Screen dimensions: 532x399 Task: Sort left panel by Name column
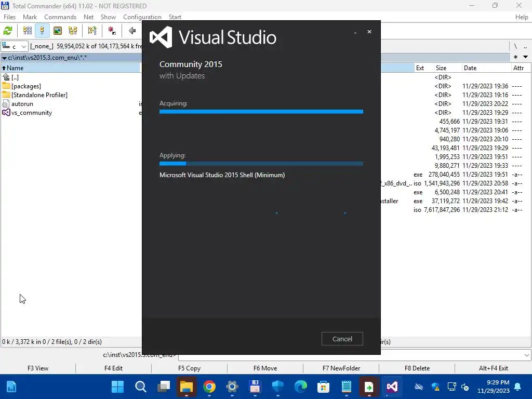(x=71, y=68)
